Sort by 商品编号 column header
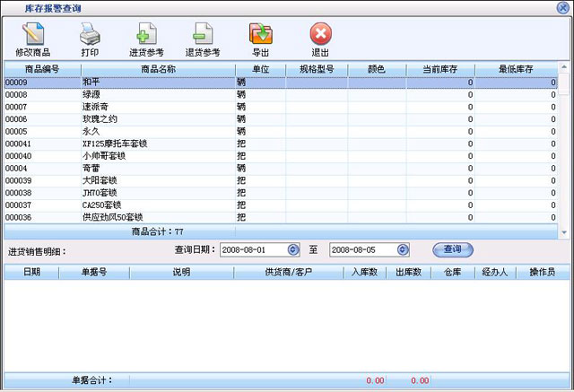Screen dimensions: 574x392 tap(39, 68)
